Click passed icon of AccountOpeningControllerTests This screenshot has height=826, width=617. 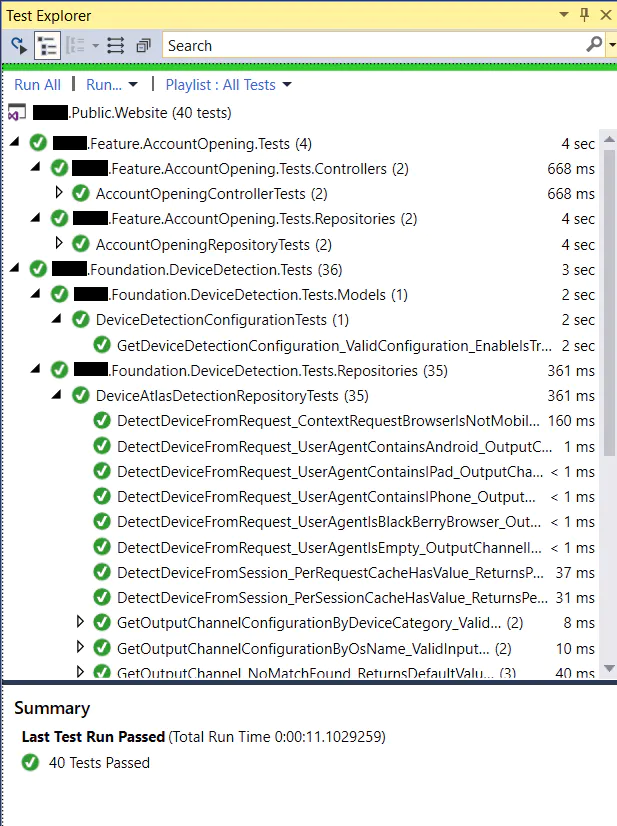[81, 193]
